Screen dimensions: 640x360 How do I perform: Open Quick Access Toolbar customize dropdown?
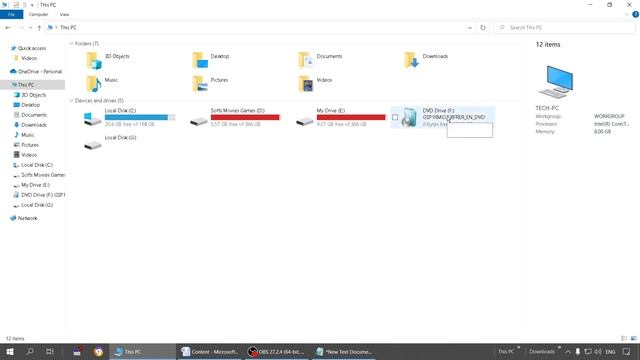point(32,5)
